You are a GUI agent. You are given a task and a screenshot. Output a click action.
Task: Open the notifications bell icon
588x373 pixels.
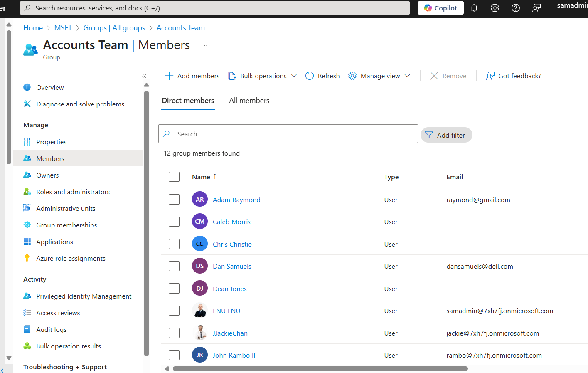point(474,8)
